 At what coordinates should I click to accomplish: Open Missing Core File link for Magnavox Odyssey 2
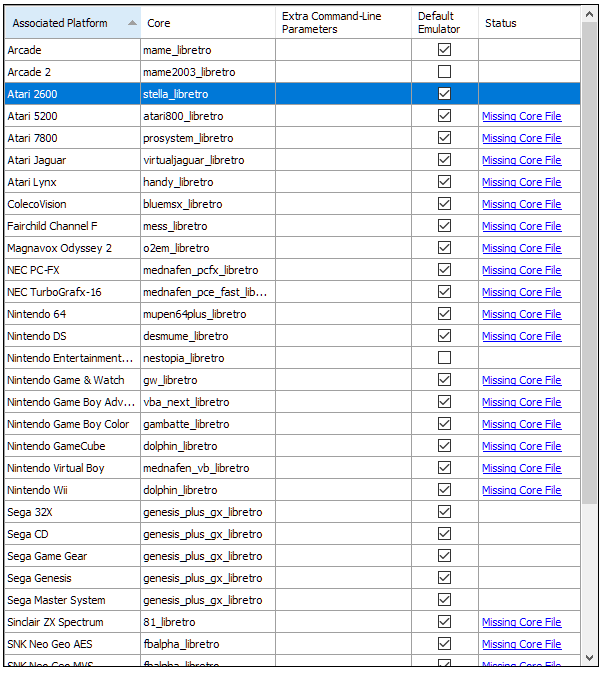pos(521,248)
